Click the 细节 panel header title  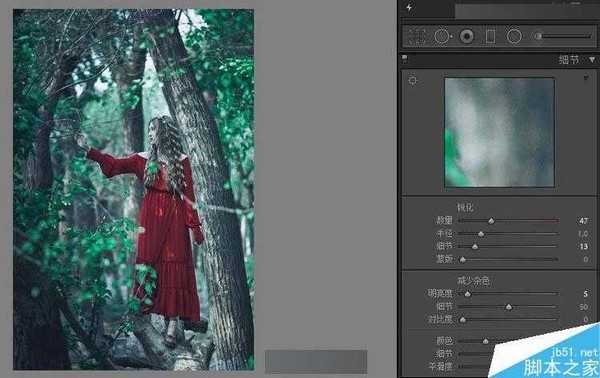coord(569,60)
